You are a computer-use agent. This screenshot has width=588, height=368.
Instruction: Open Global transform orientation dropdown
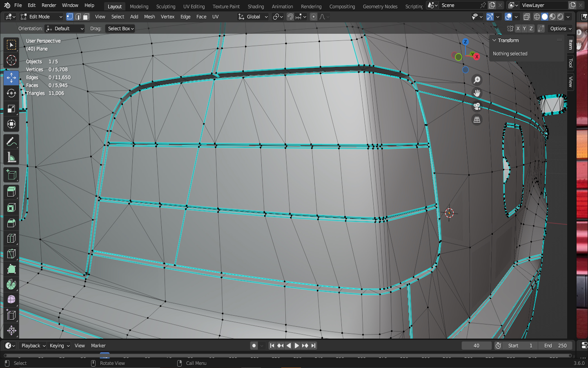pos(253,17)
